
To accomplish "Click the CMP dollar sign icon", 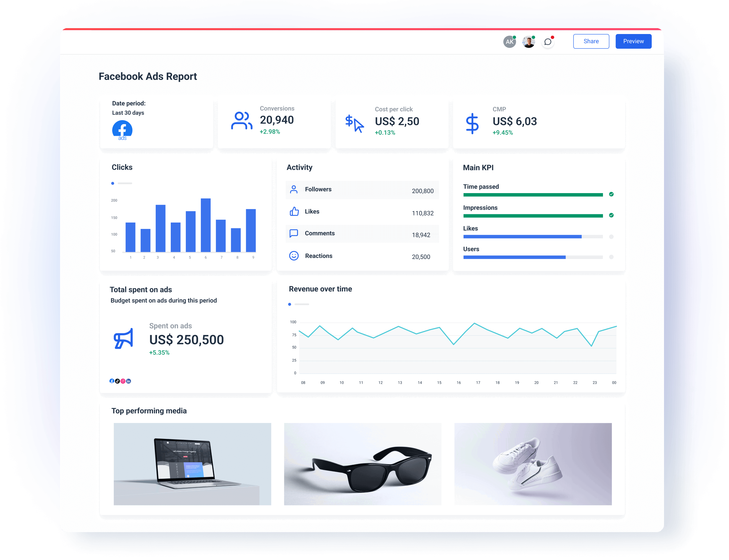I will (472, 123).
